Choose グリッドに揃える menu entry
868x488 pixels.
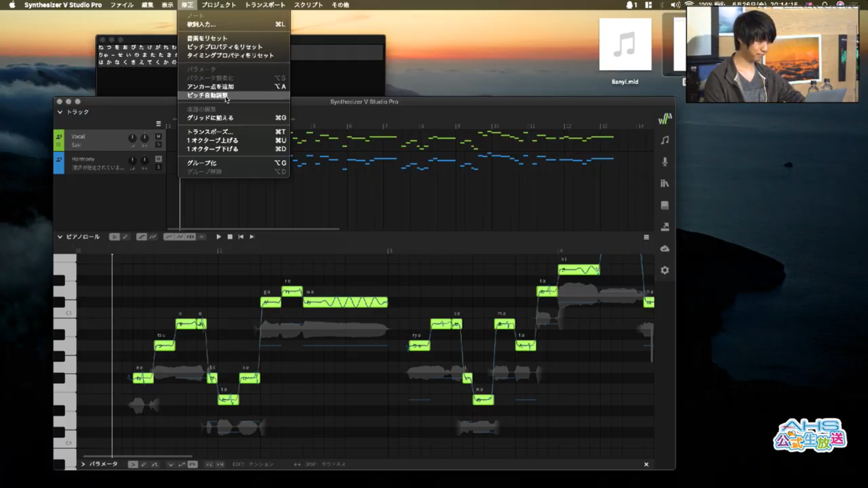234,118
